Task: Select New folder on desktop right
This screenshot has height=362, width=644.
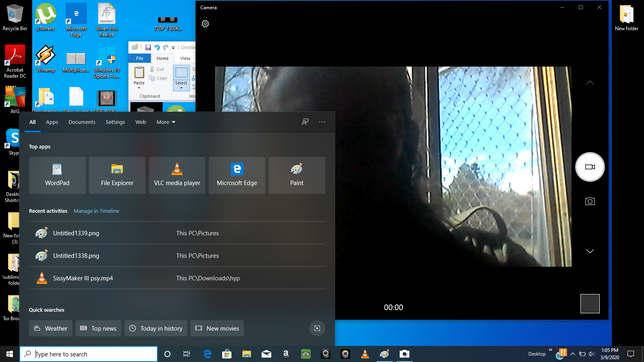Action: tap(627, 18)
